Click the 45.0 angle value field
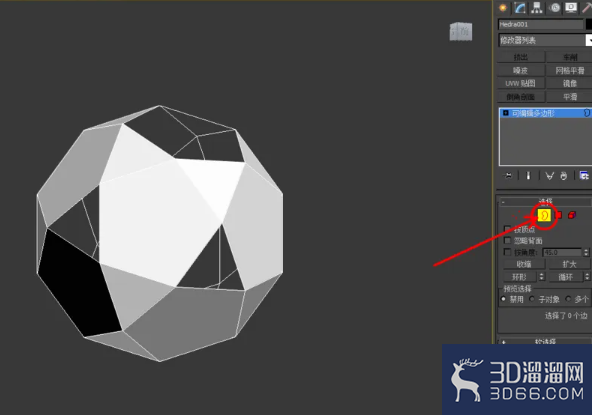Viewport: 592px width, 415px height. [x=562, y=252]
